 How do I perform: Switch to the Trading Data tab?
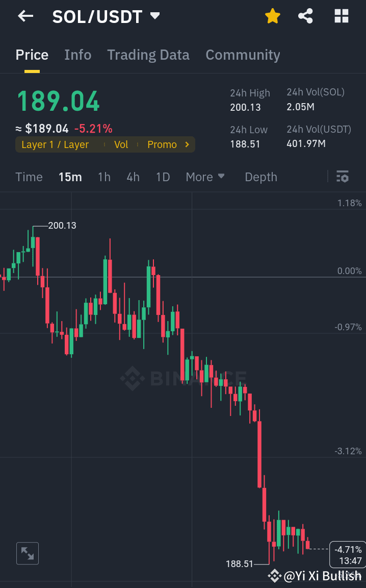pos(148,55)
